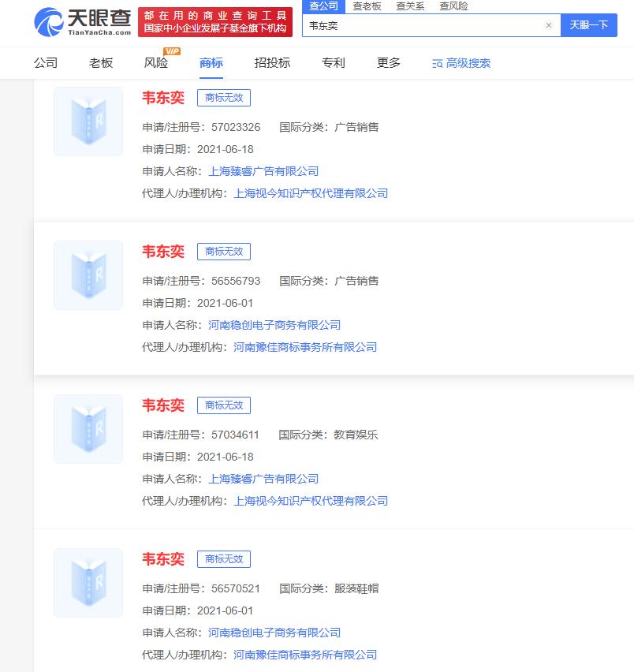634x672 pixels.
Task: Expand the 更多 menu
Action: (389, 63)
